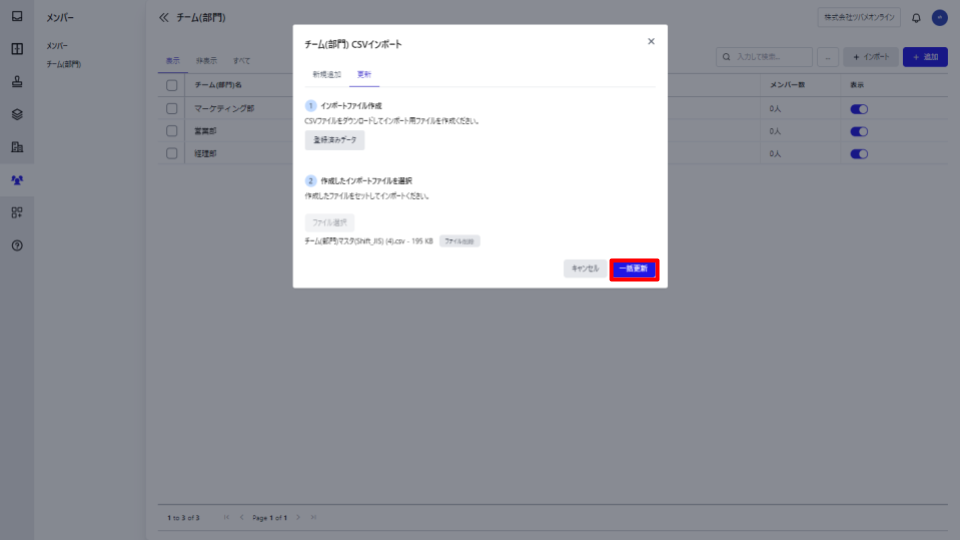
Task: Collapse sidebar with double chevron icon
Action: pos(163,18)
